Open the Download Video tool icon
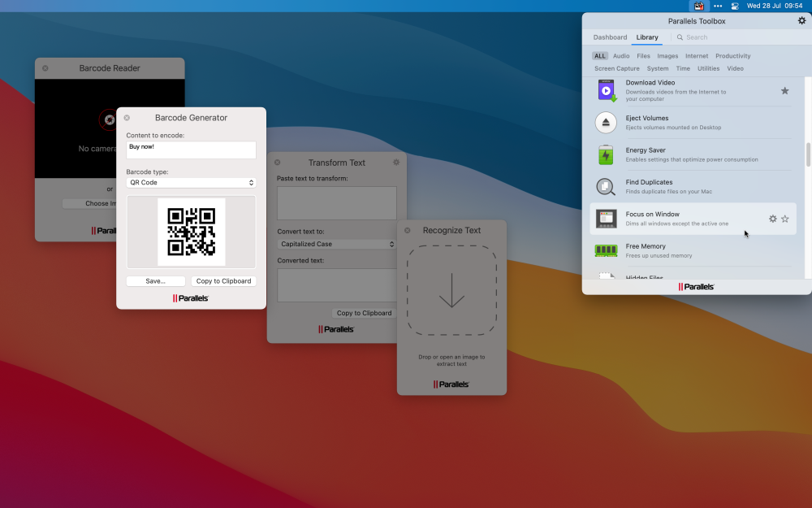 point(607,90)
